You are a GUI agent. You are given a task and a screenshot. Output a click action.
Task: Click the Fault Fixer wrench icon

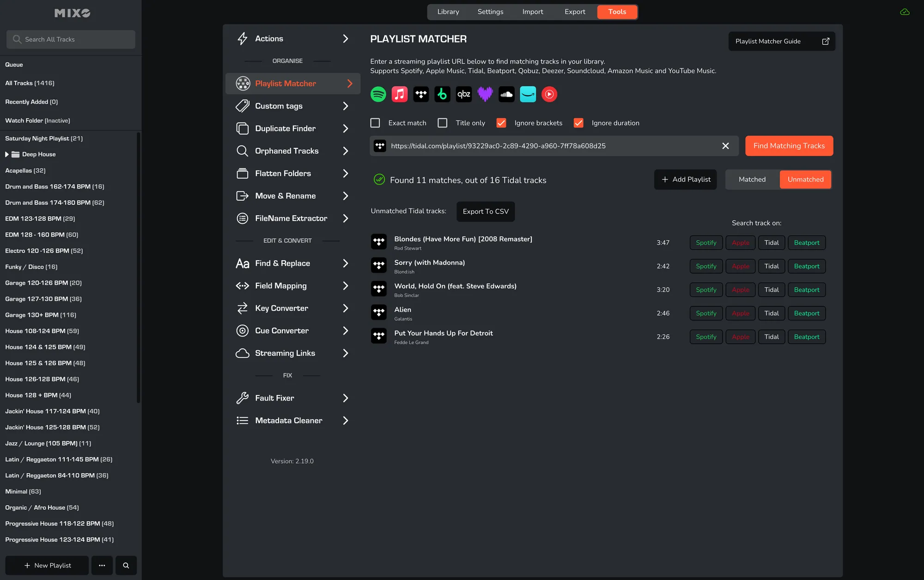pyautogui.click(x=242, y=398)
